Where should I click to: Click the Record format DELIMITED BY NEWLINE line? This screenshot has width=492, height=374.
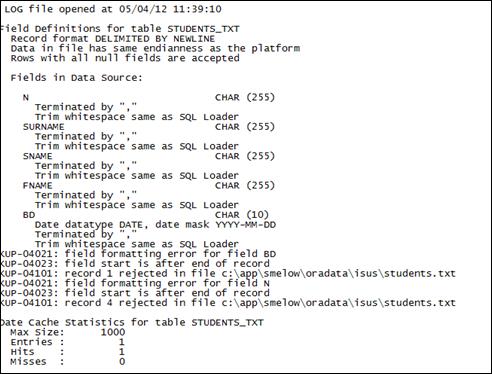point(113,39)
